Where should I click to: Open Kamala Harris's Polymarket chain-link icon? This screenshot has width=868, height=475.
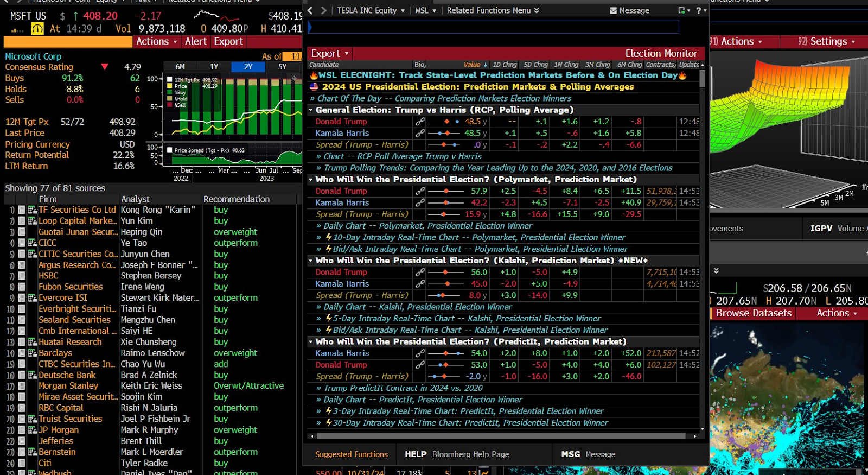(420, 202)
